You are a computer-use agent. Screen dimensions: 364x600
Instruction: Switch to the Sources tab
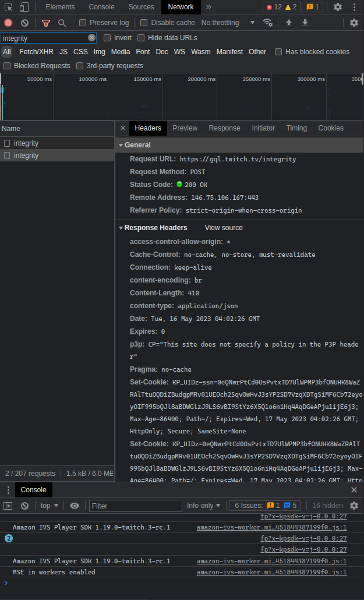click(142, 7)
